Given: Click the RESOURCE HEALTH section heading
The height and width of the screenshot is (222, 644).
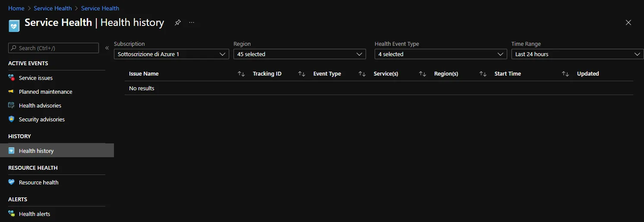Looking at the screenshot, I should (33, 168).
